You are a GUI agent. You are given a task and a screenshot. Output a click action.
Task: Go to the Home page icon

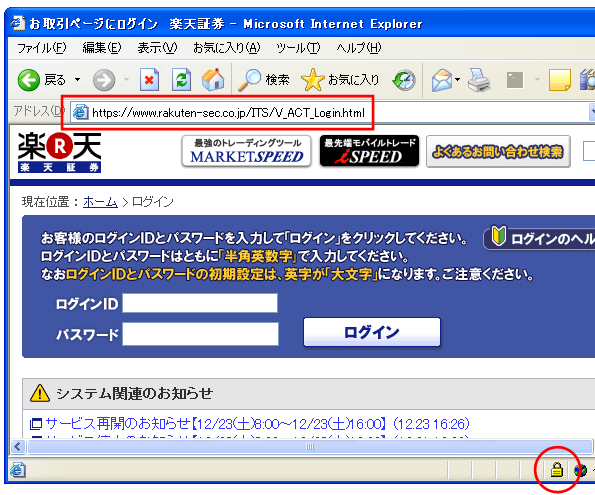click(213, 80)
